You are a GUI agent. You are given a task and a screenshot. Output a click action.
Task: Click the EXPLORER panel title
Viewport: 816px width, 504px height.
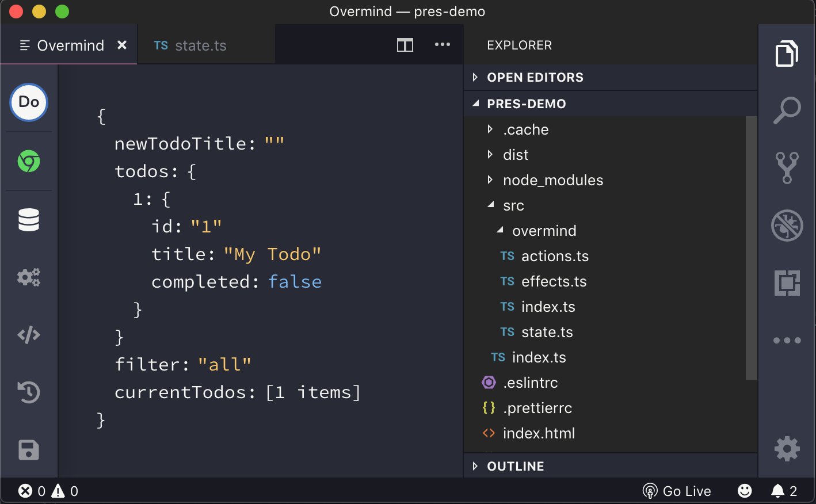(x=519, y=45)
